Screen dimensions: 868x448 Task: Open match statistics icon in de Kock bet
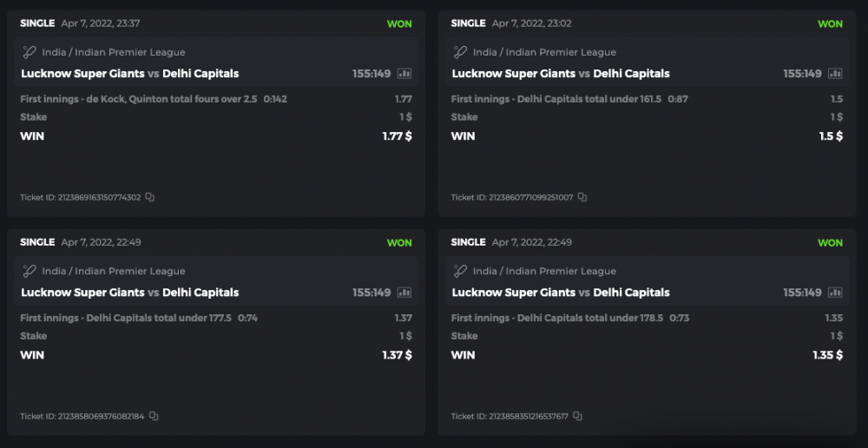[x=404, y=74]
